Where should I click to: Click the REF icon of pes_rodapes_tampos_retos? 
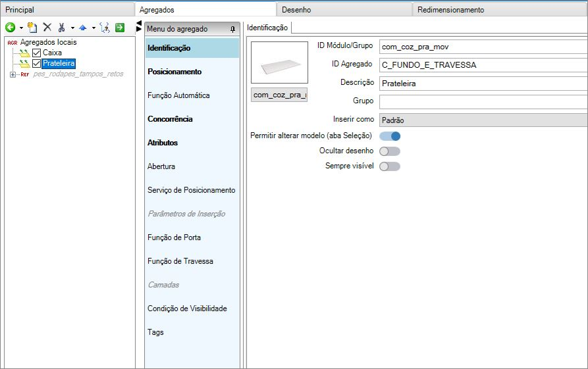(x=25, y=74)
